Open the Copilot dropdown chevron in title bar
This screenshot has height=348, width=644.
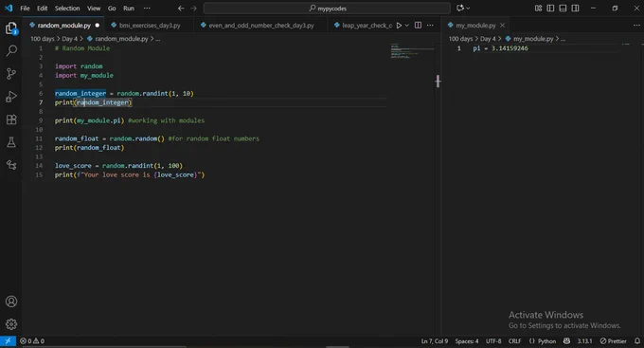point(468,8)
